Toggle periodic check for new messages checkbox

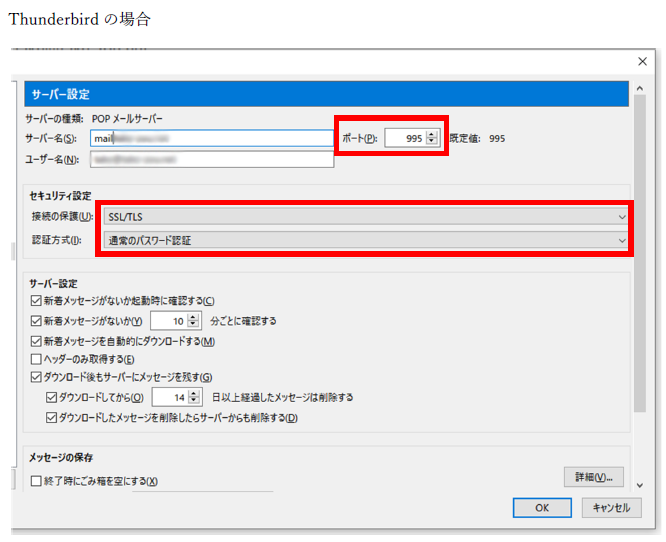point(36,321)
